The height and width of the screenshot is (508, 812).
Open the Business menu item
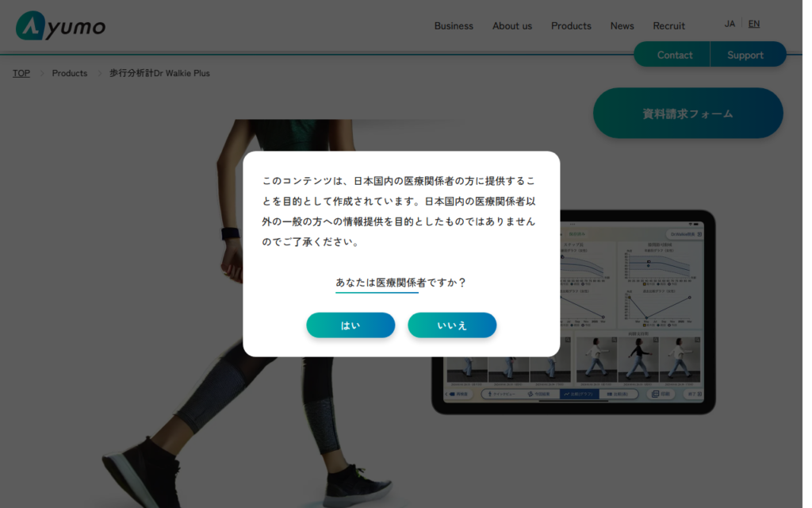[x=454, y=25]
